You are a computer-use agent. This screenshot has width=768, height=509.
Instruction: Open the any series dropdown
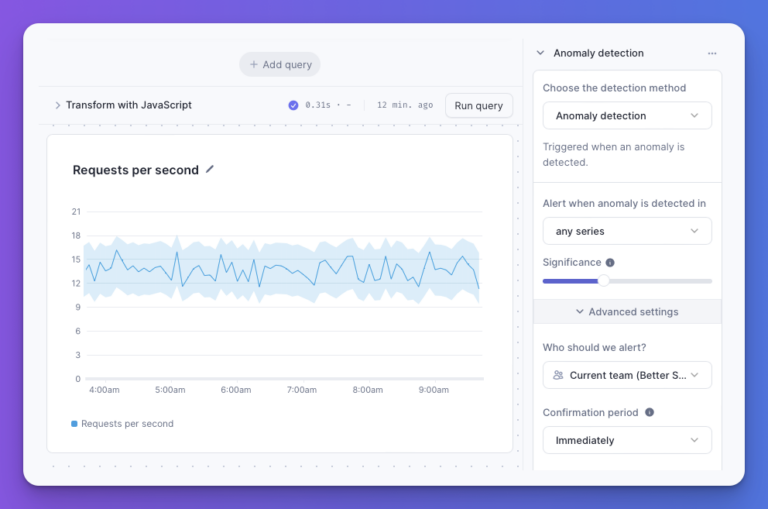coord(627,231)
